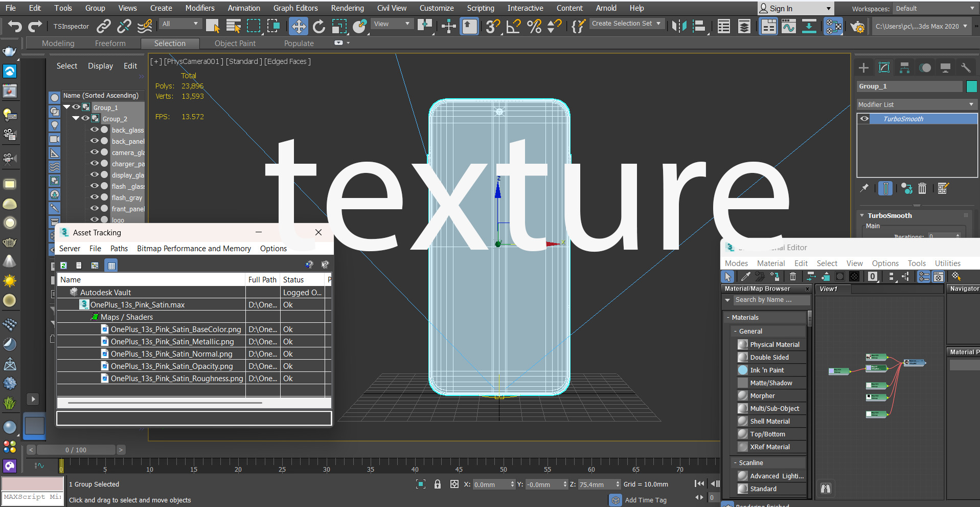Click Refresh icon in Asset Tracking
This screenshot has height=507, width=980.
coord(63,265)
